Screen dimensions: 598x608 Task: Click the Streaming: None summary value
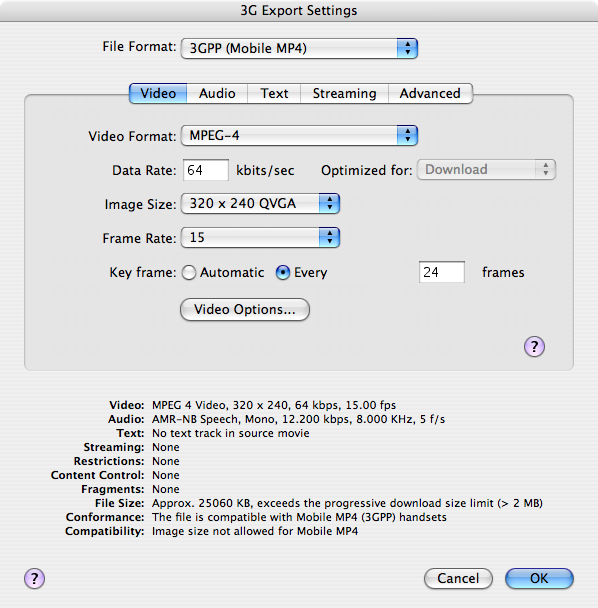click(166, 447)
